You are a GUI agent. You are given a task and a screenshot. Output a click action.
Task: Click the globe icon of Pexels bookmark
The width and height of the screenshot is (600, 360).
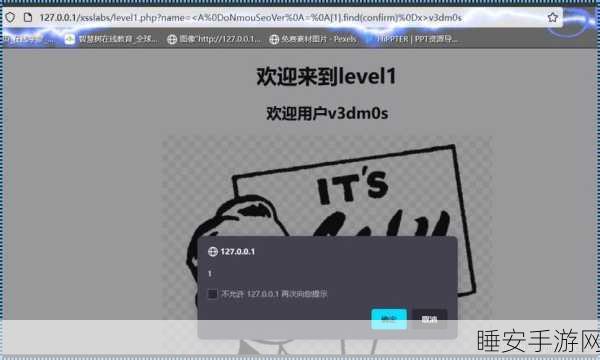click(274, 39)
